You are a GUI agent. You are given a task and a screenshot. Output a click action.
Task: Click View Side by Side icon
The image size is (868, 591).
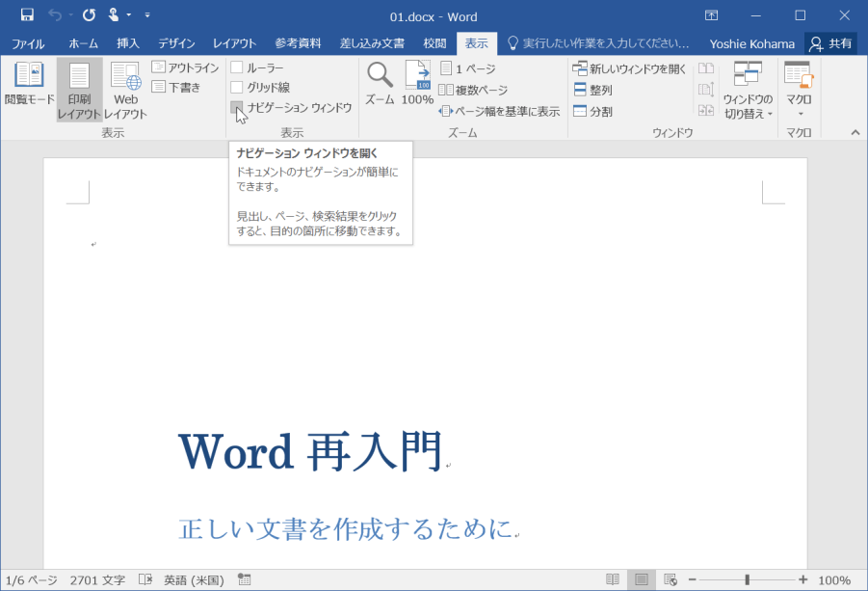tap(706, 68)
